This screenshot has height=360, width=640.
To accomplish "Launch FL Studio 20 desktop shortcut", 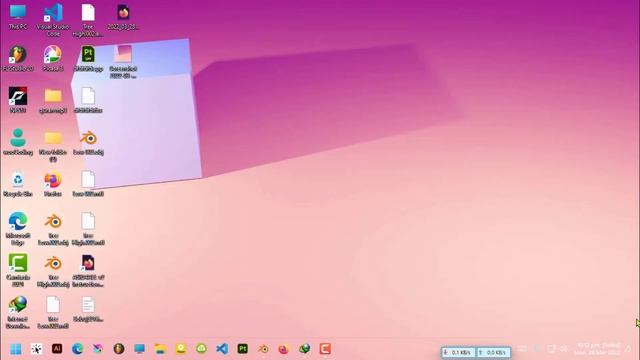I will pyautogui.click(x=18, y=59).
